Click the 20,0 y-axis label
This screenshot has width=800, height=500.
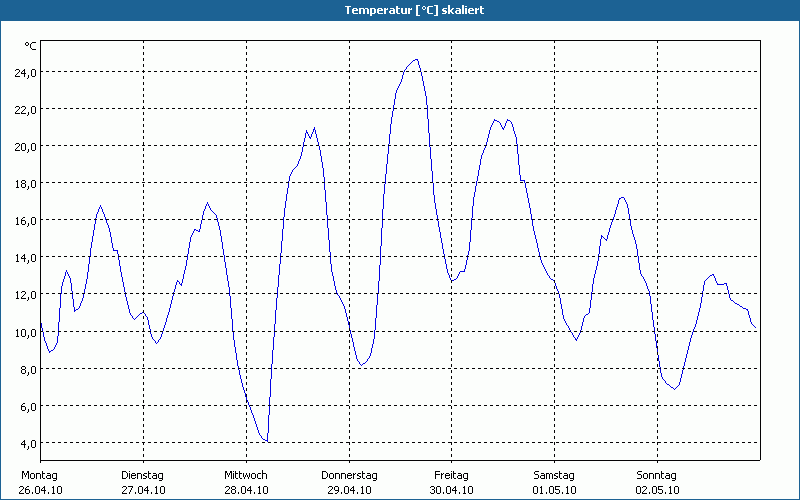pos(25,147)
